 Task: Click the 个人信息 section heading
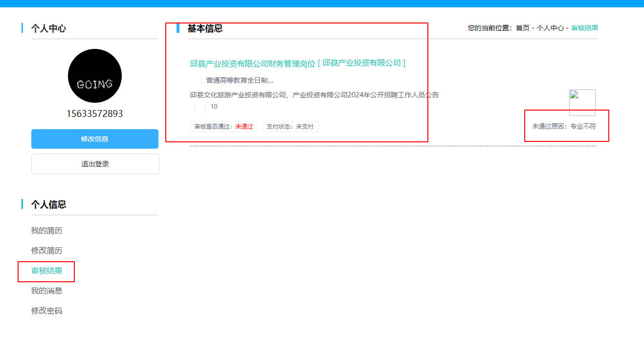(x=49, y=204)
